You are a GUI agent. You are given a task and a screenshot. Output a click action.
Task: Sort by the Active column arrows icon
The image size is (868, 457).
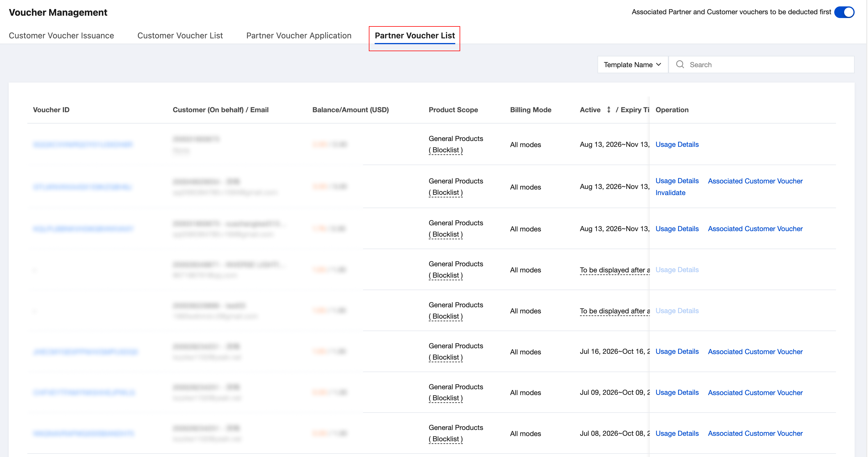click(609, 110)
